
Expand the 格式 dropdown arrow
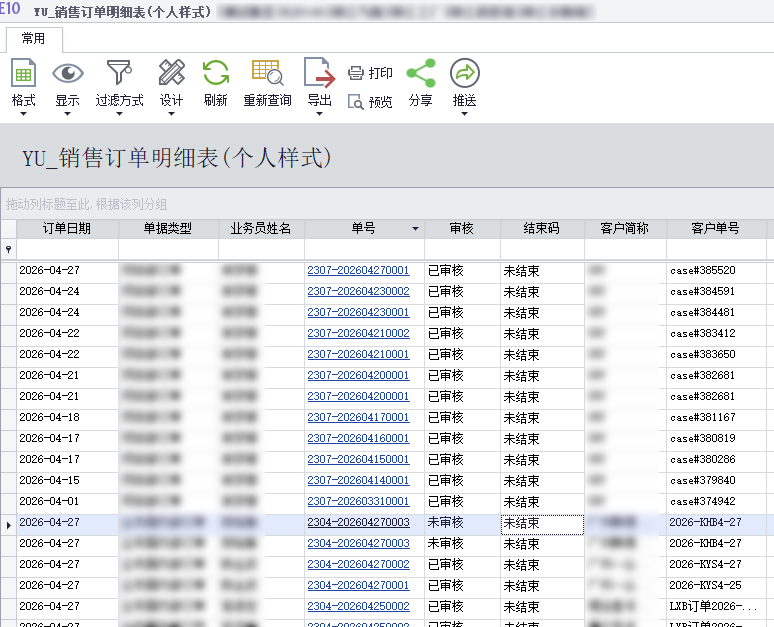pyautogui.click(x=23, y=114)
